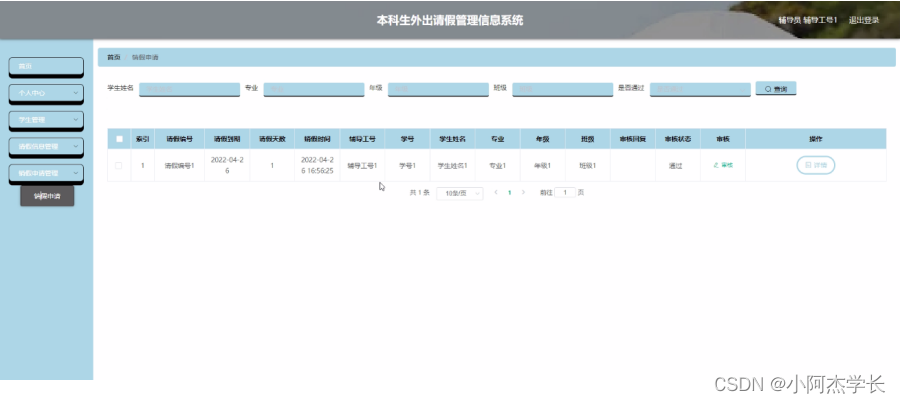Select the 销假申请 submenu item

pyautogui.click(x=47, y=196)
